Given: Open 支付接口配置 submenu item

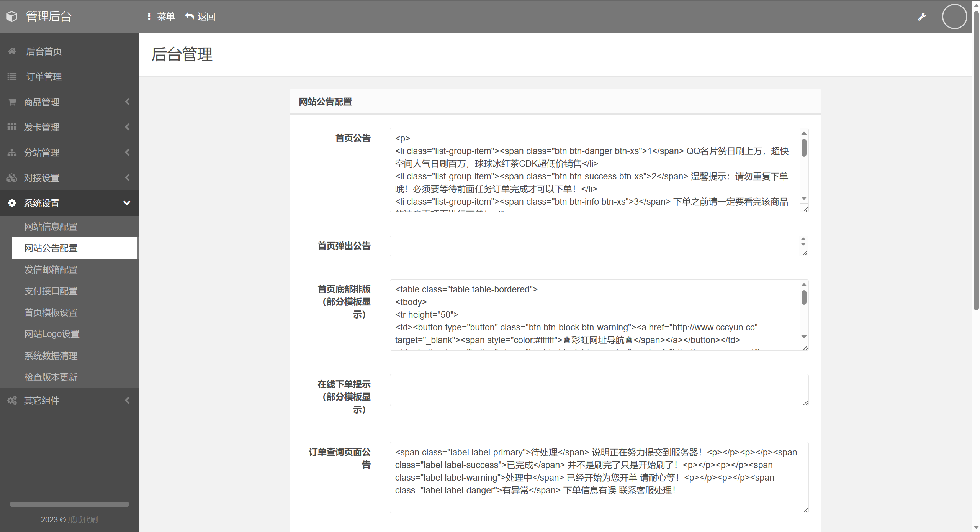Looking at the screenshot, I should (51, 291).
